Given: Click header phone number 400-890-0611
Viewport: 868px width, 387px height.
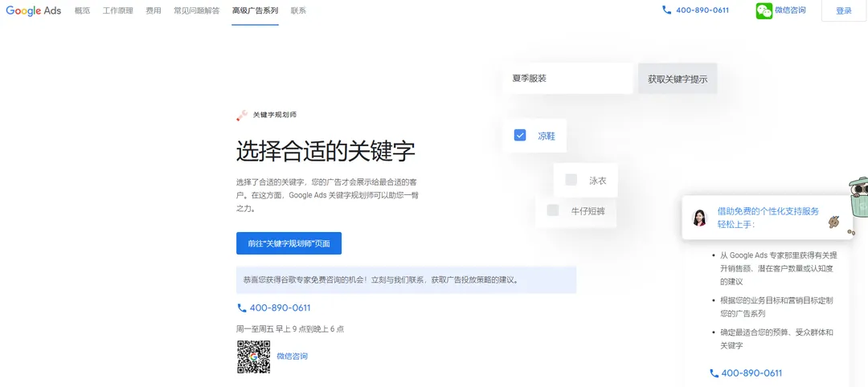Looking at the screenshot, I should pos(702,10).
